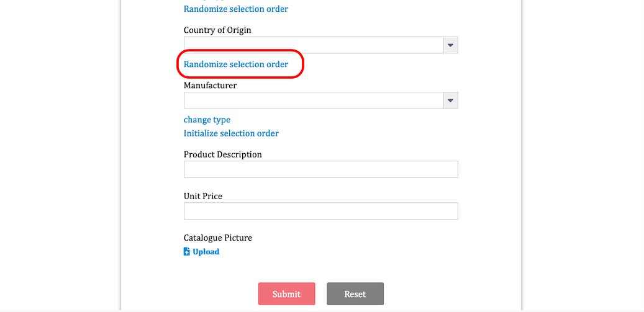Viewport: 644px width, 312px height.
Task: Click Randomize selection order below Country of Origin dropdown
Action: pyautogui.click(x=236, y=65)
